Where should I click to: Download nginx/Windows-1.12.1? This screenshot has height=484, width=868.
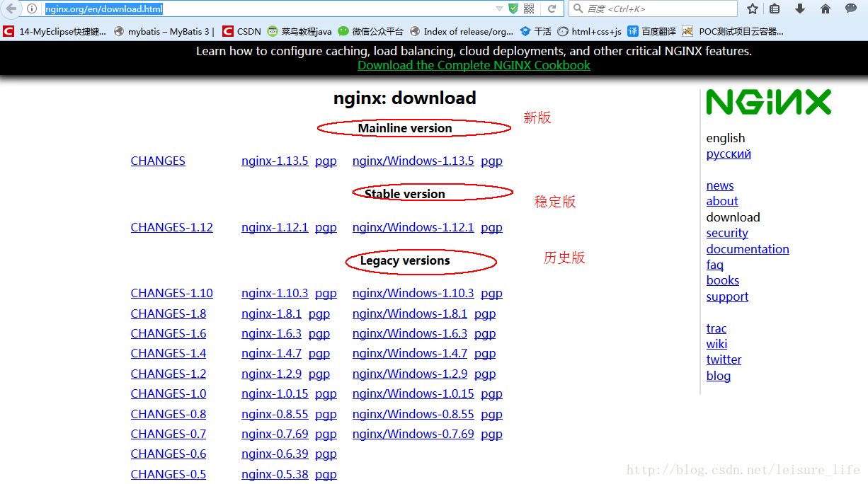(x=413, y=227)
